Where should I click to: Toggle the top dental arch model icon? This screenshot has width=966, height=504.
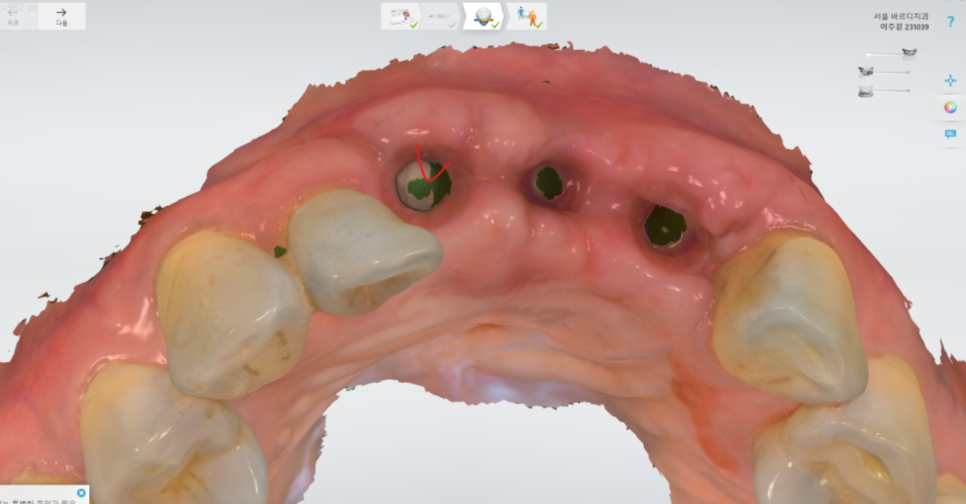tap(909, 53)
